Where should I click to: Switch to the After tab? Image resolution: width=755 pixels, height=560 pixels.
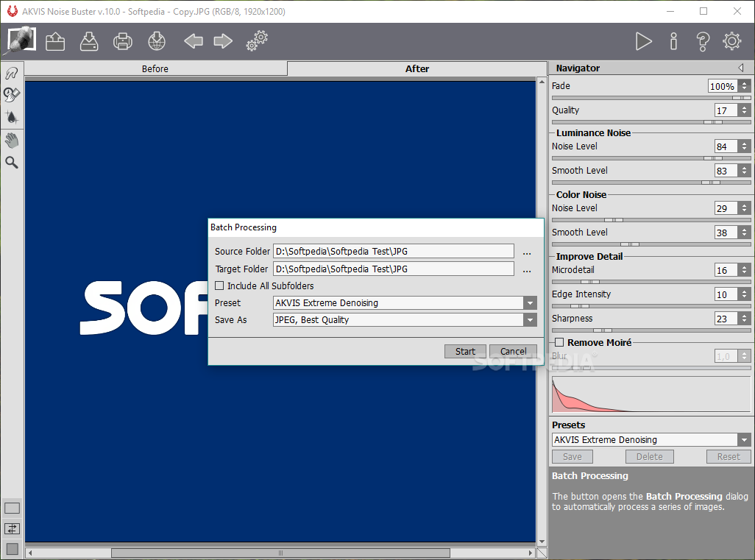pyautogui.click(x=417, y=69)
